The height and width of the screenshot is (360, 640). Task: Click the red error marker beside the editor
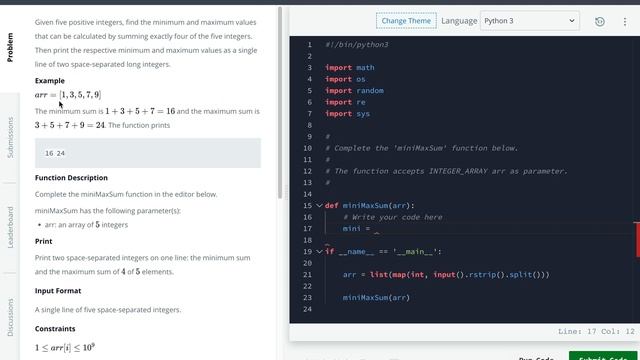pos(637,240)
